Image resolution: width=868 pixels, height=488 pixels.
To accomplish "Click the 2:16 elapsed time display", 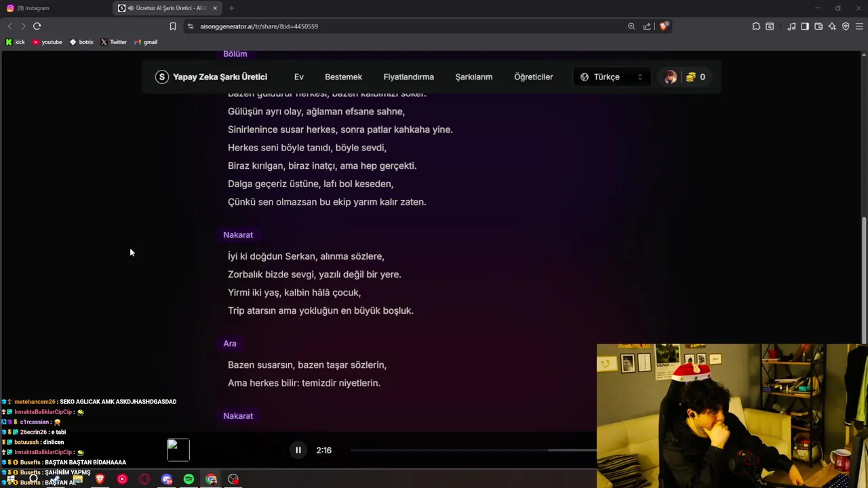I will (323, 450).
